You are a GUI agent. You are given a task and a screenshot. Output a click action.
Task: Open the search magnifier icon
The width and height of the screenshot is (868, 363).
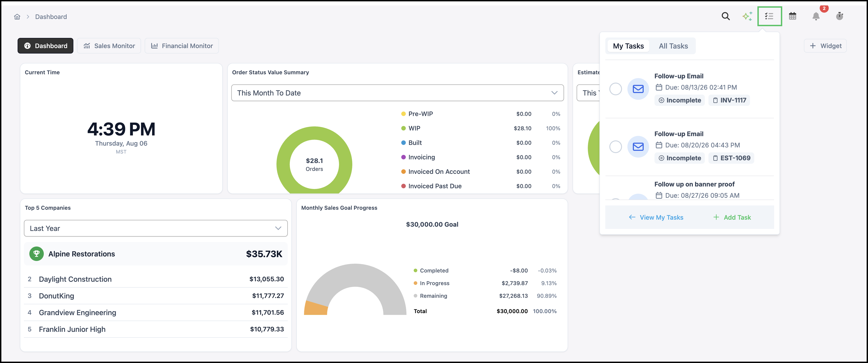coord(725,16)
